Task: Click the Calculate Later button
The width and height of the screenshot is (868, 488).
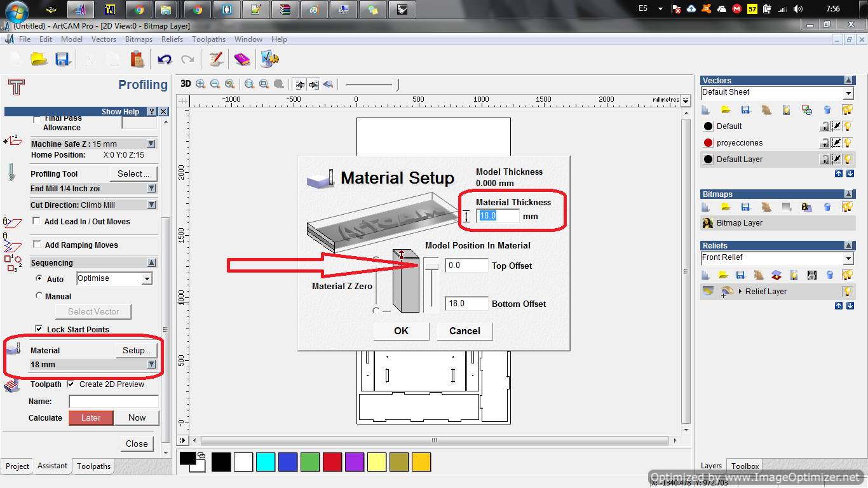Action: pos(91,417)
